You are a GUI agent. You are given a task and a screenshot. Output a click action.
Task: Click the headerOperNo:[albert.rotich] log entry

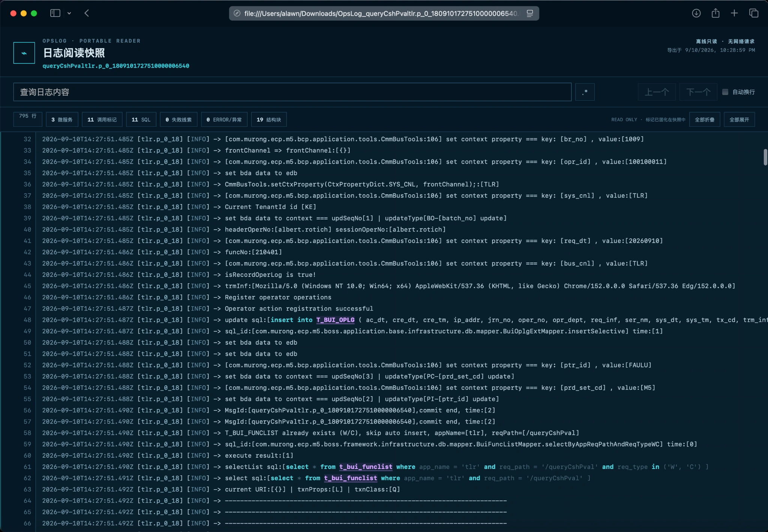335,229
